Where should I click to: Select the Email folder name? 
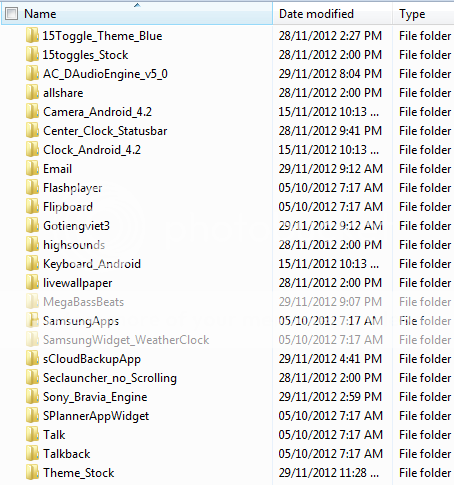[57, 169]
